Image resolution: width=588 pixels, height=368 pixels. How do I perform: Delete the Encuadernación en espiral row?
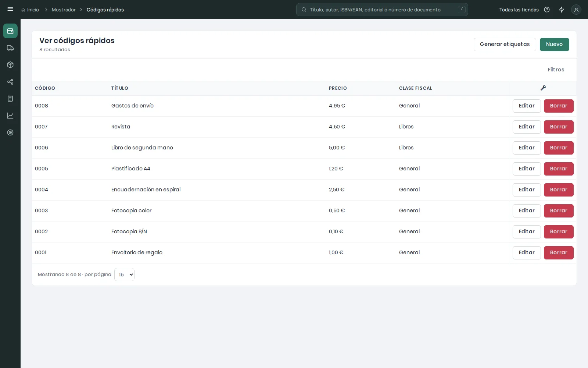coord(559,190)
